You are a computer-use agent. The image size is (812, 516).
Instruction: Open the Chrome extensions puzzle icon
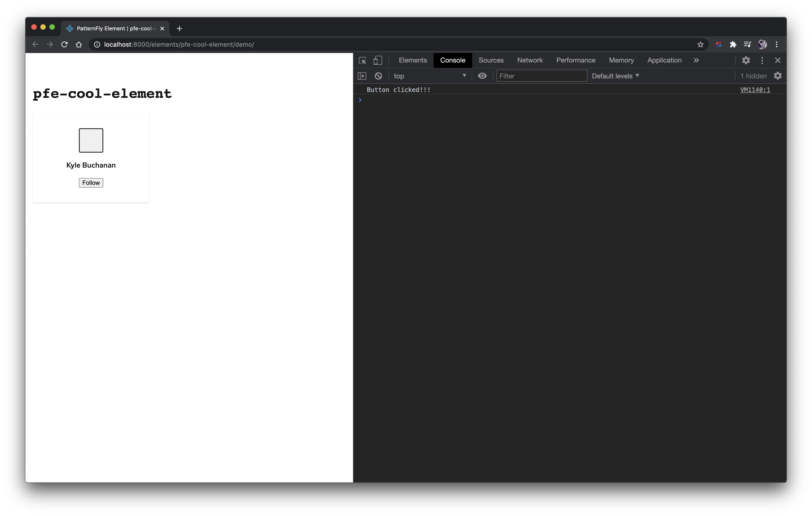[733, 44]
